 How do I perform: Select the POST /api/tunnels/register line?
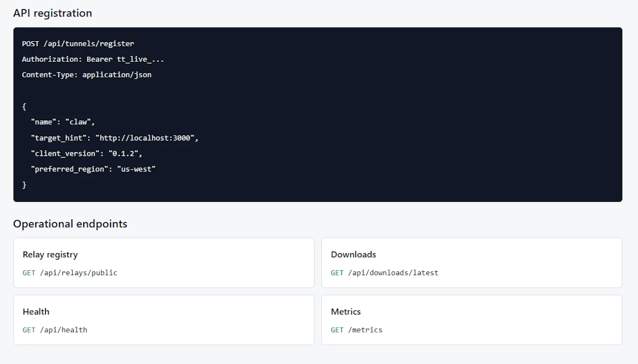tap(78, 43)
